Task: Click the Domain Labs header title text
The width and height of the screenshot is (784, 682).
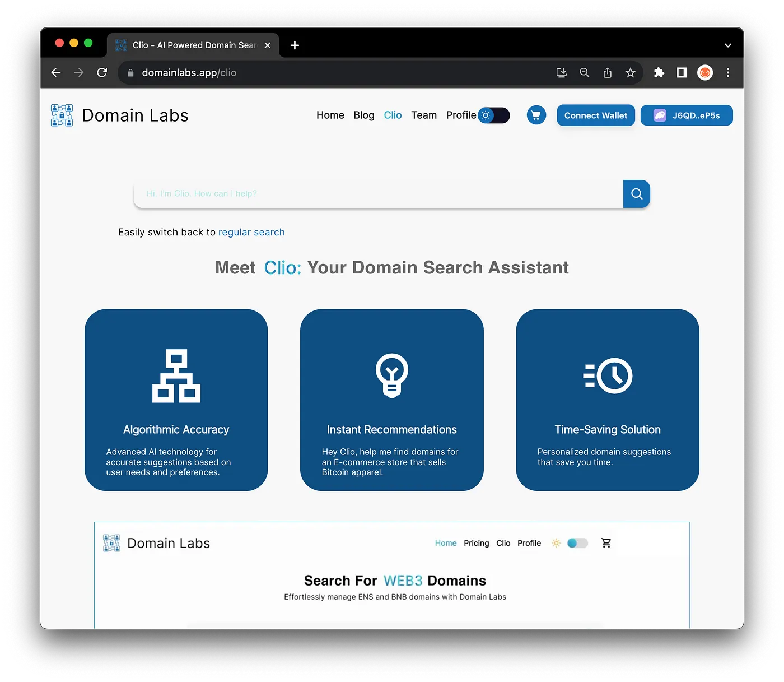Action: (136, 115)
